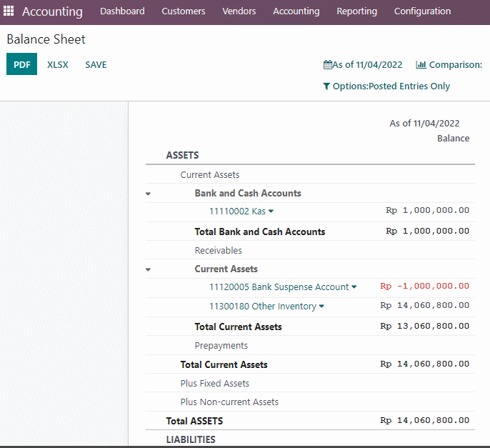Open Options: Posted Entries Only filter
The image size is (490, 448).
click(x=386, y=86)
